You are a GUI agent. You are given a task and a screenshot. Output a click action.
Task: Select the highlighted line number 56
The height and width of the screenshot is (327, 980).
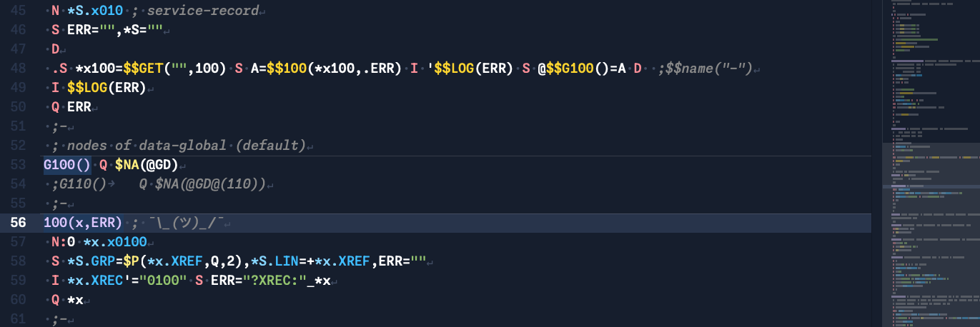[x=18, y=222]
